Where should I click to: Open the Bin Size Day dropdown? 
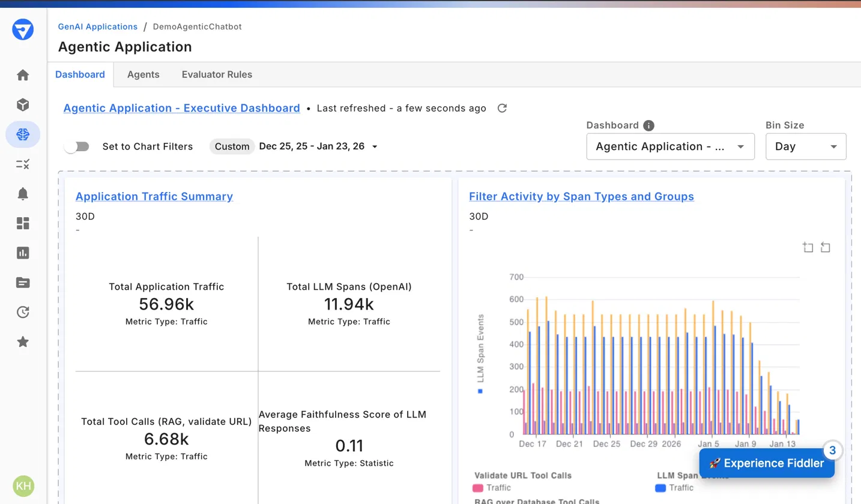[806, 146]
